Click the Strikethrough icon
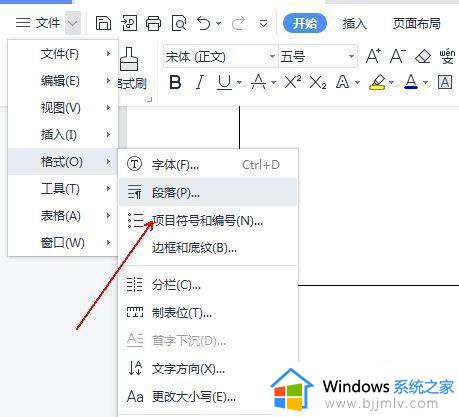Image resolution: width=459 pixels, height=417 pixels. coord(259,82)
